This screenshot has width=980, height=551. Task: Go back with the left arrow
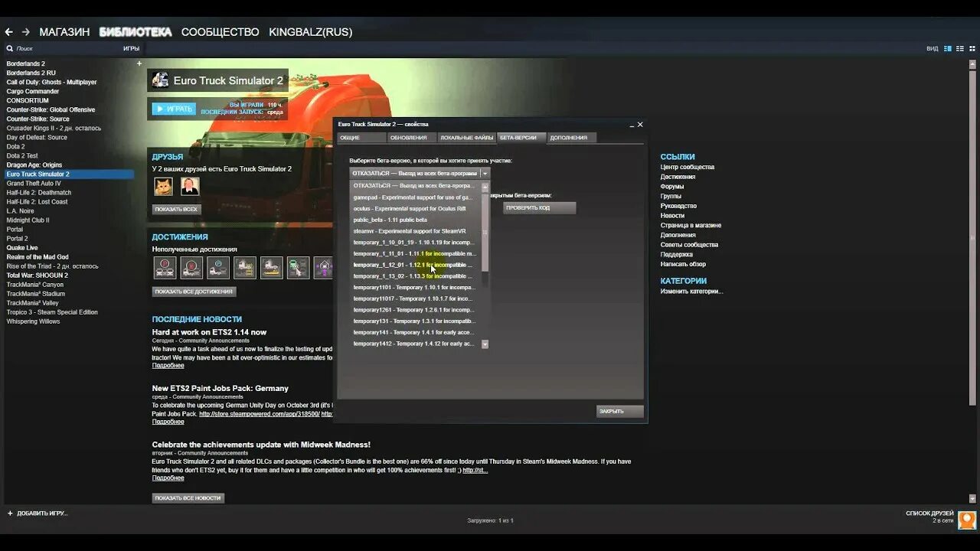click(9, 32)
